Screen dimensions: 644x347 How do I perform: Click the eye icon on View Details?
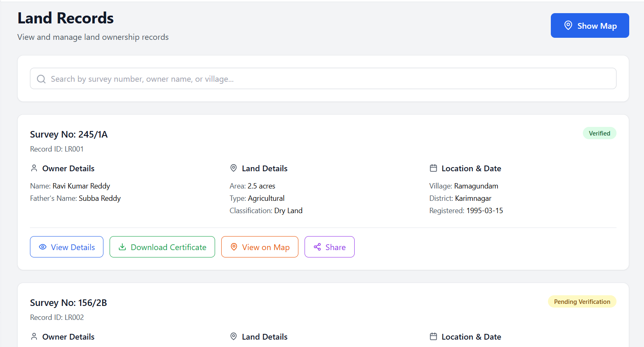click(x=43, y=247)
